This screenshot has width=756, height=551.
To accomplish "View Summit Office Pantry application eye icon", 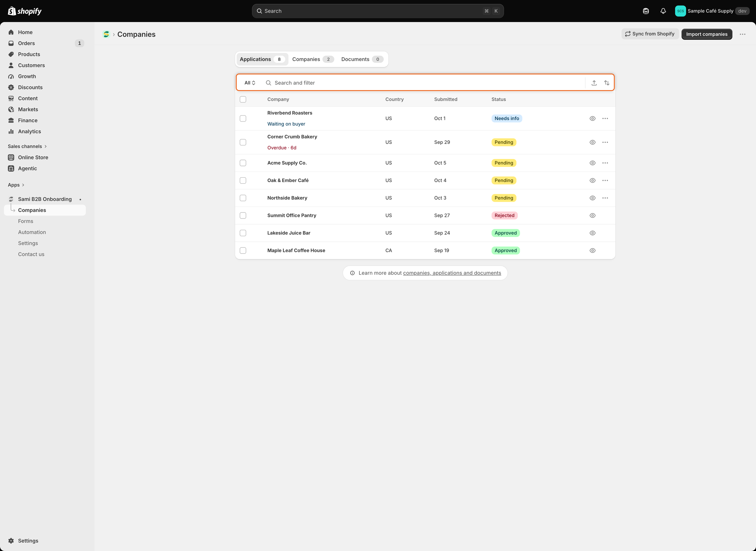I will coord(593,215).
